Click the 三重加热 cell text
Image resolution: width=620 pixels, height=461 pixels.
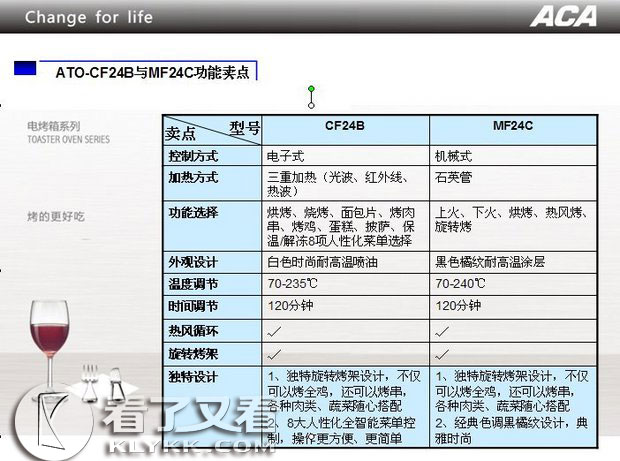pyautogui.click(x=338, y=184)
